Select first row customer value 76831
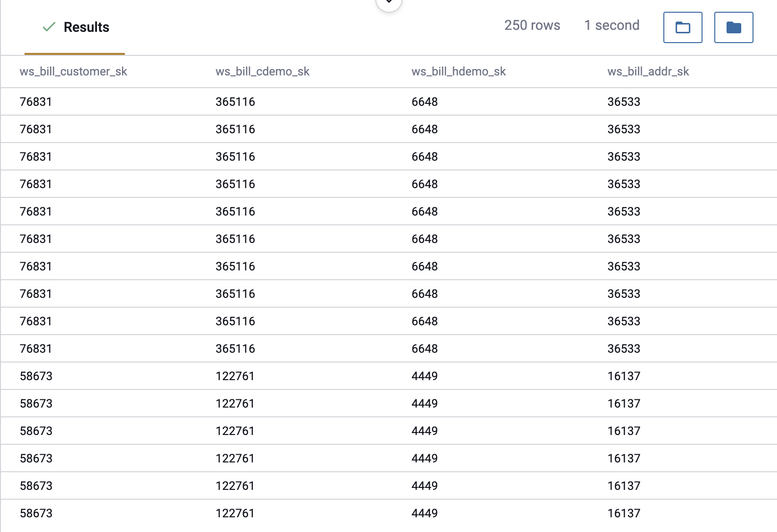 click(36, 102)
